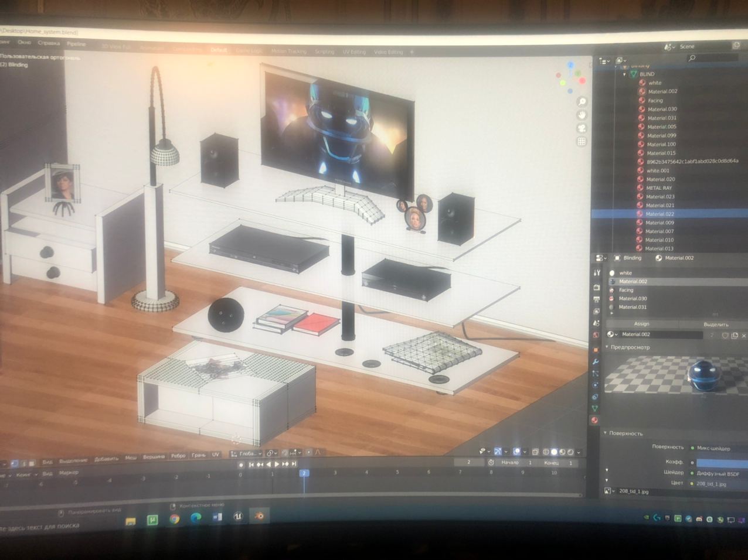Screen dimensions: 748x560
Task: Open the Грань menu
Action: 198,455
